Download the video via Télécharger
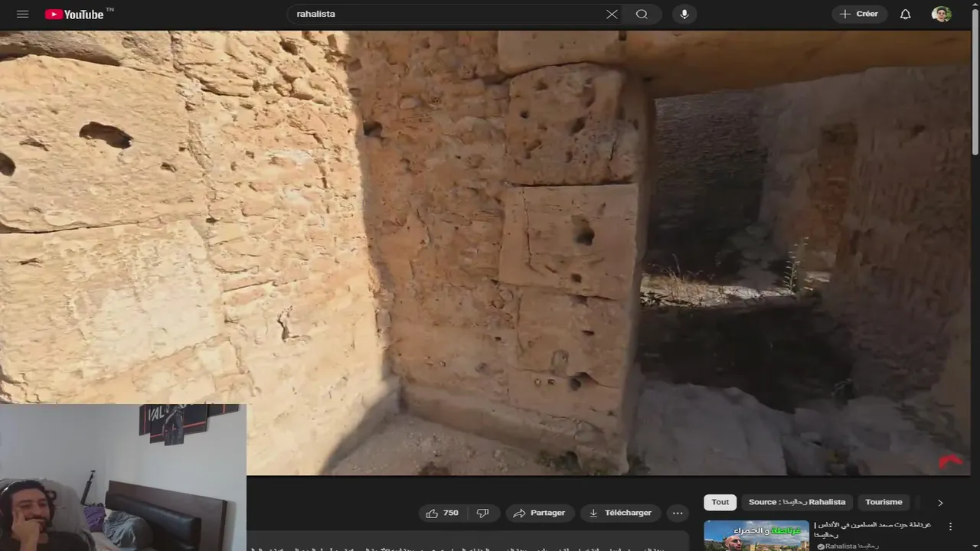The image size is (980, 551). point(620,513)
